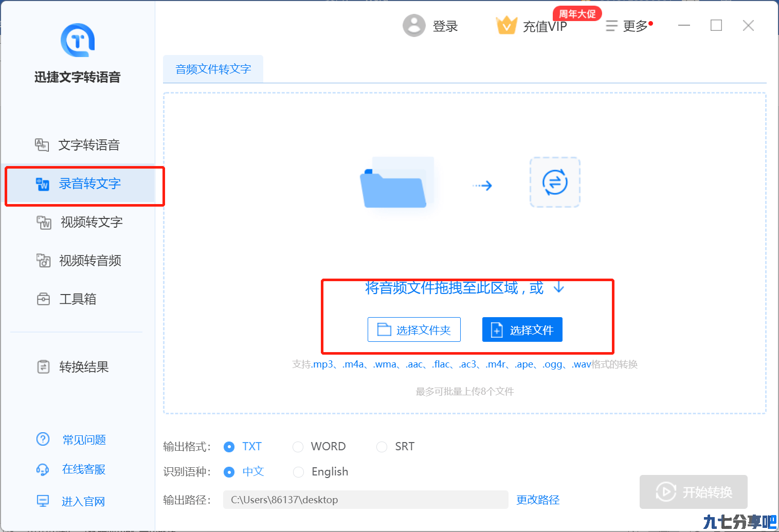779x532 pixels.
Task: Click the 常见问题 question mark icon
Action: pos(43,439)
